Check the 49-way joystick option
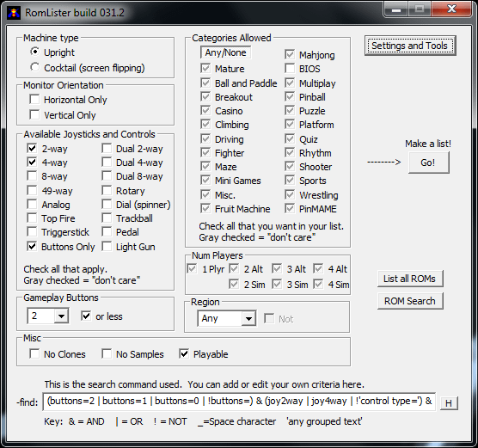The width and height of the screenshot is (478, 448). pyautogui.click(x=32, y=190)
